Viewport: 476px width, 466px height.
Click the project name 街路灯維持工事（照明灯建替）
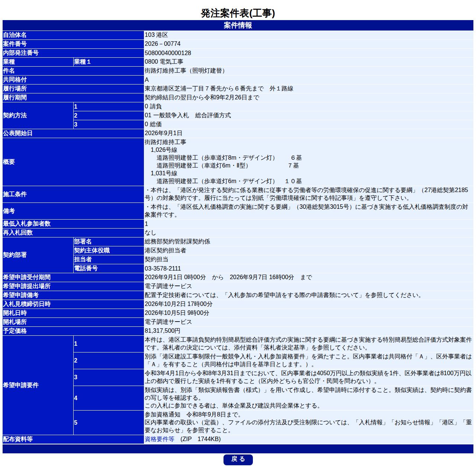pyautogui.click(x=186, y=71)
